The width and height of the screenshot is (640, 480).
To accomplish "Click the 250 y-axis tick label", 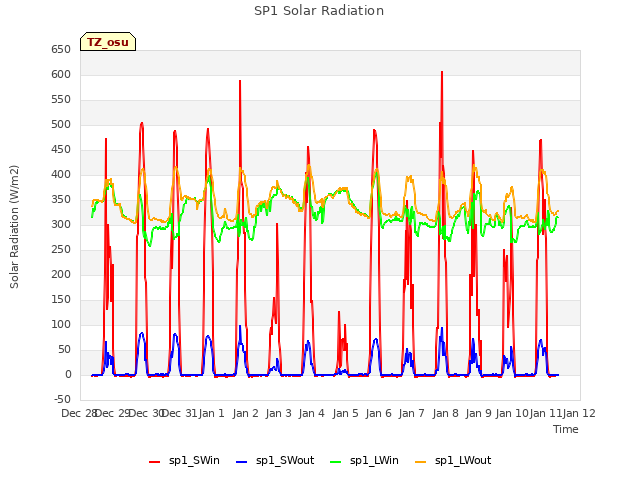I will coord(61,249).
